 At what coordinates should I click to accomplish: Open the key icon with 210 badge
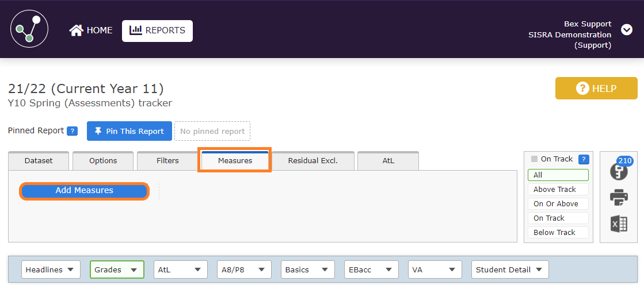pos(618,171)
